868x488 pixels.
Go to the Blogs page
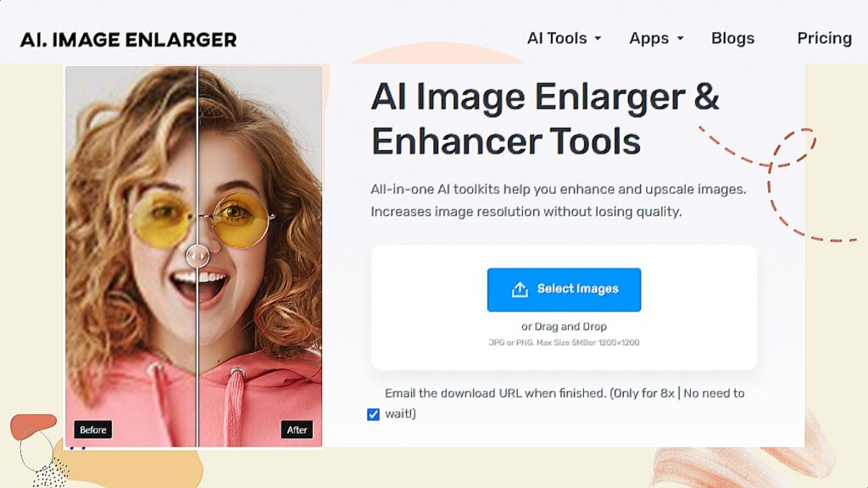pos(732,38)
